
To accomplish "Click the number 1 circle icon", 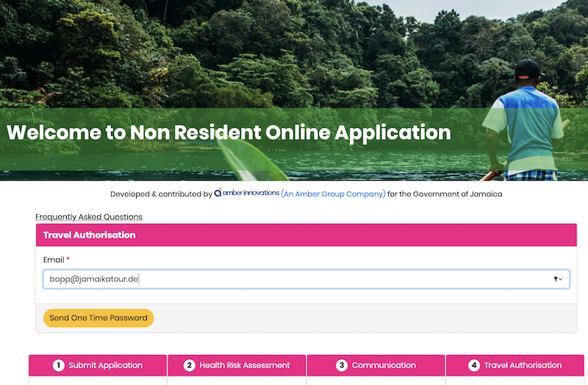I will tap(59, 365).
